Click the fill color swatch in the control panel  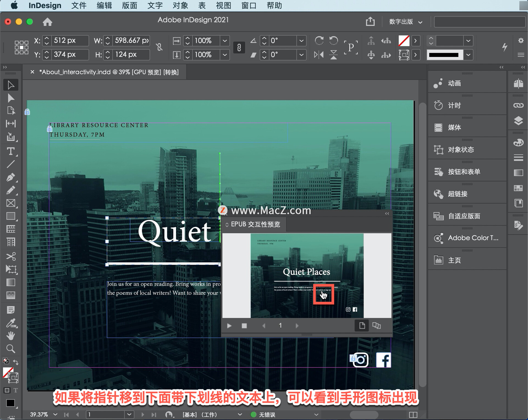click(403, 41)
